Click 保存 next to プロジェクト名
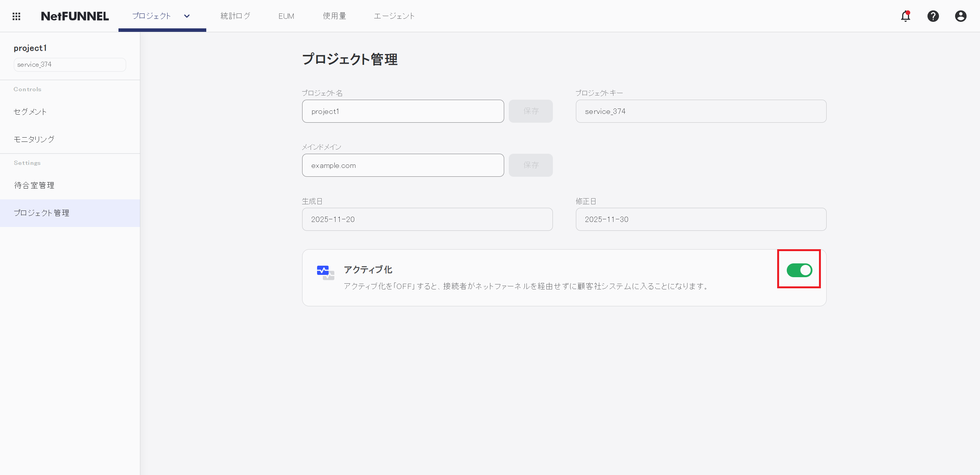Image resolution: width=980 pixels, height=475 pixels. point(531,111)
